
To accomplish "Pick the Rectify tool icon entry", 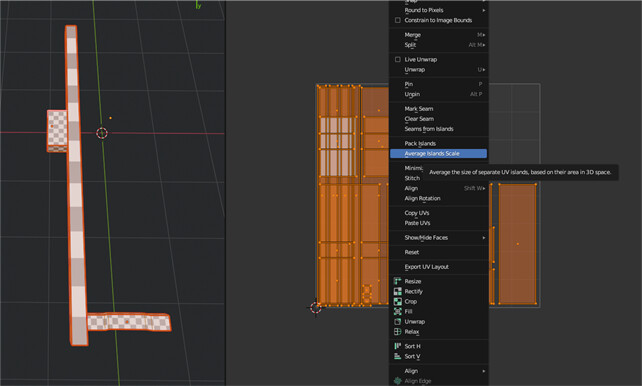I will point(439,291).
